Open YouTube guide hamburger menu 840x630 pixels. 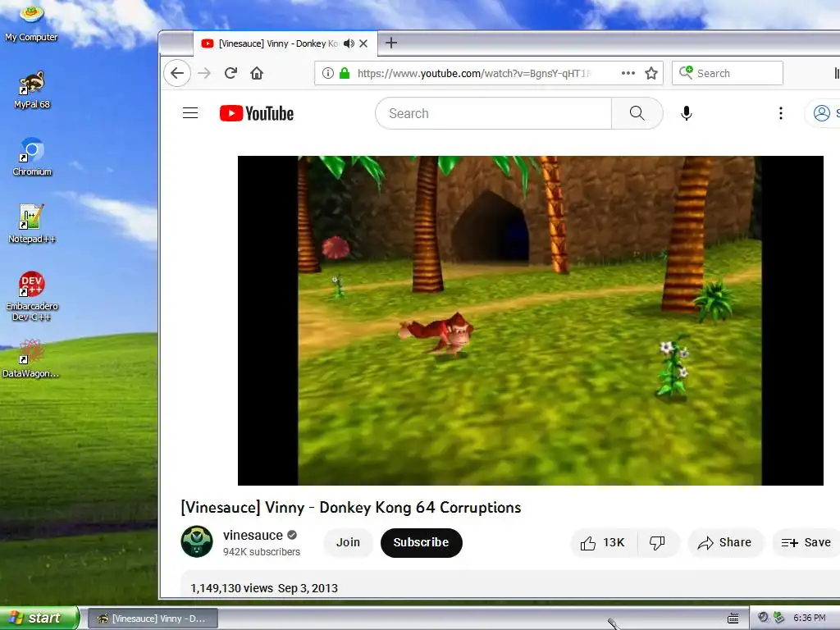pos(190,113)
